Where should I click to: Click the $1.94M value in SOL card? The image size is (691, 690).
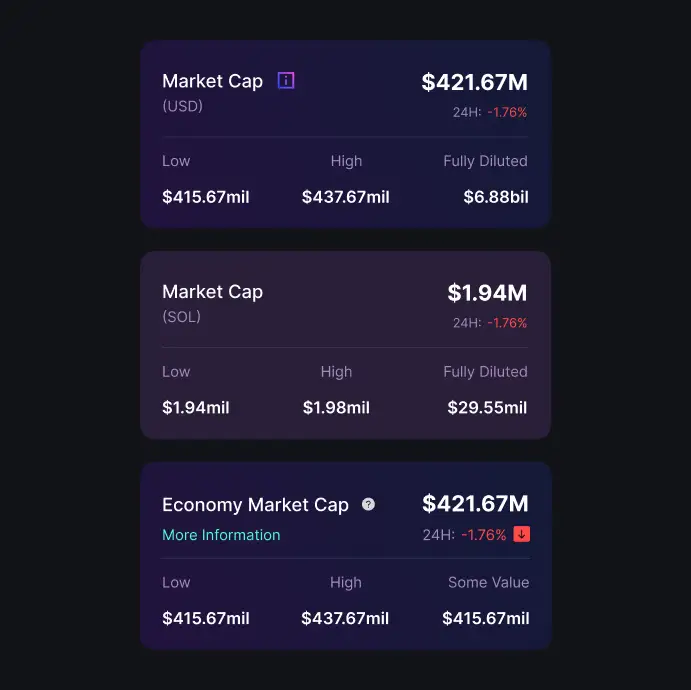487,293
